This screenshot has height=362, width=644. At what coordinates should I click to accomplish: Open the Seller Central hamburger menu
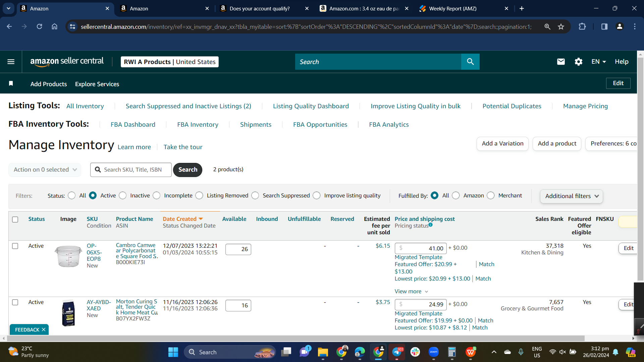tap(11, 62)
